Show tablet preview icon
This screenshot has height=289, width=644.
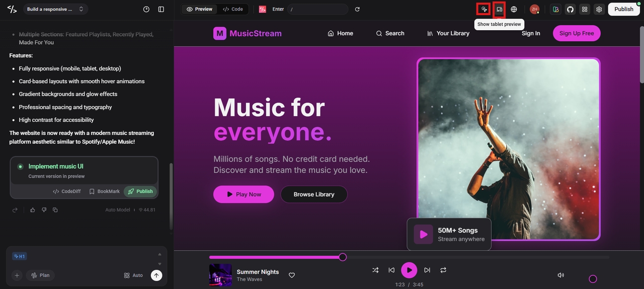tap(499, 9)
